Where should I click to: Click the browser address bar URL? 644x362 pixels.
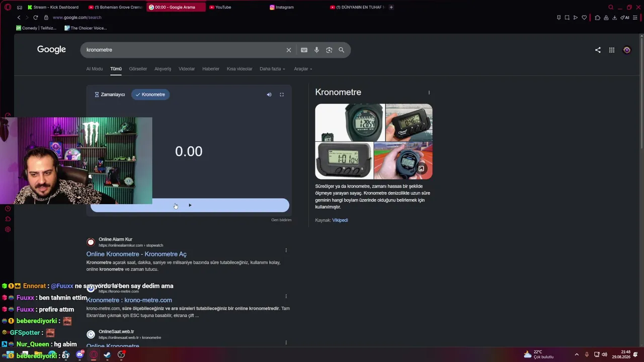pos(77,18)
